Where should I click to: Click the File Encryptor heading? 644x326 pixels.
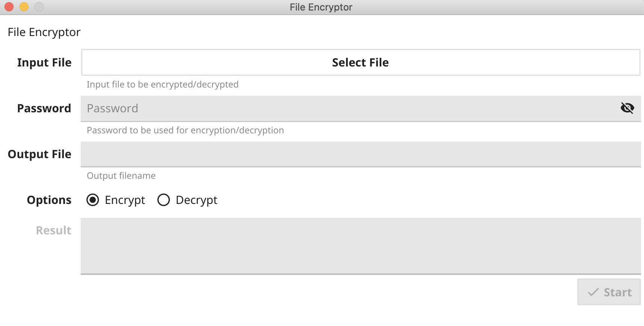pos(44,32)
